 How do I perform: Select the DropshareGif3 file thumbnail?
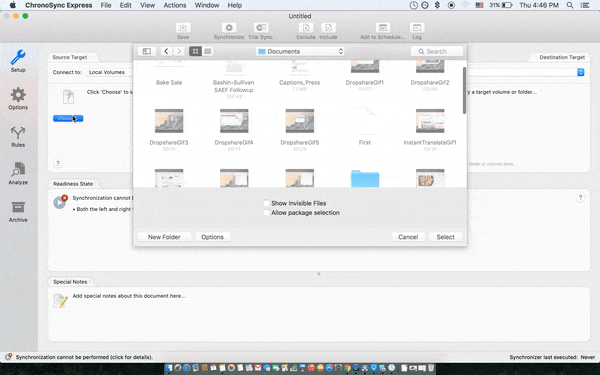169,121
